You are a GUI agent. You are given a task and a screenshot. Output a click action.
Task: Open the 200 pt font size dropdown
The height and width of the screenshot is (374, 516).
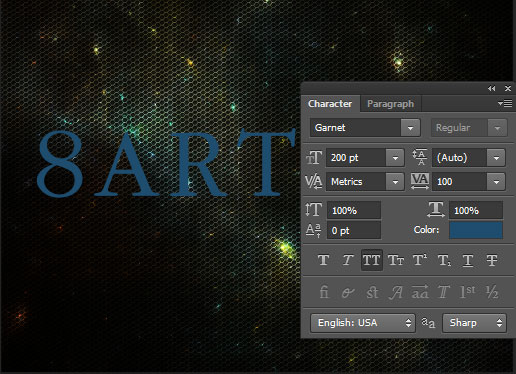(395, 157)
